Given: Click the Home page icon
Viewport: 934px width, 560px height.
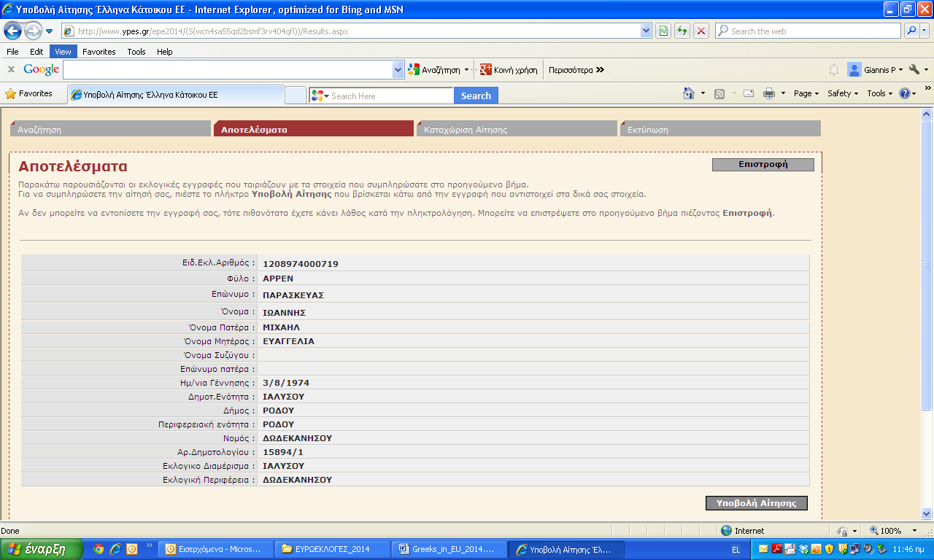Looking at the screenshot, I should click(689, 93).
